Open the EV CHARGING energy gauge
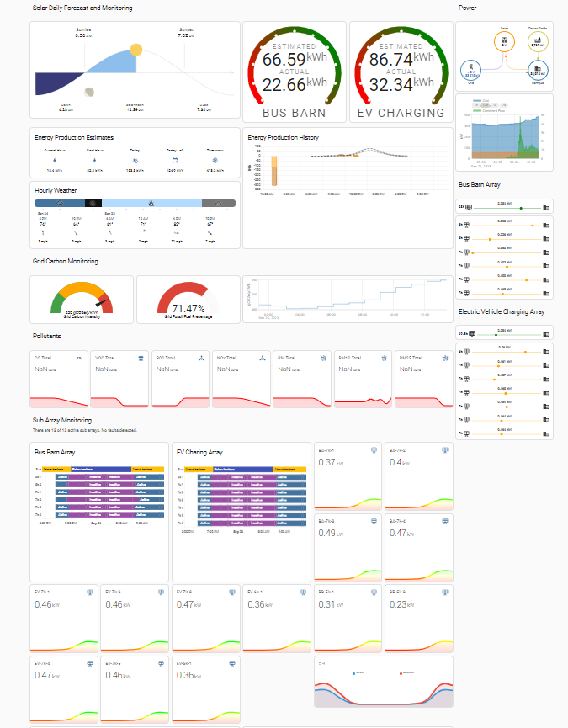This screenshot has width=568, height=728. [401, 72]
